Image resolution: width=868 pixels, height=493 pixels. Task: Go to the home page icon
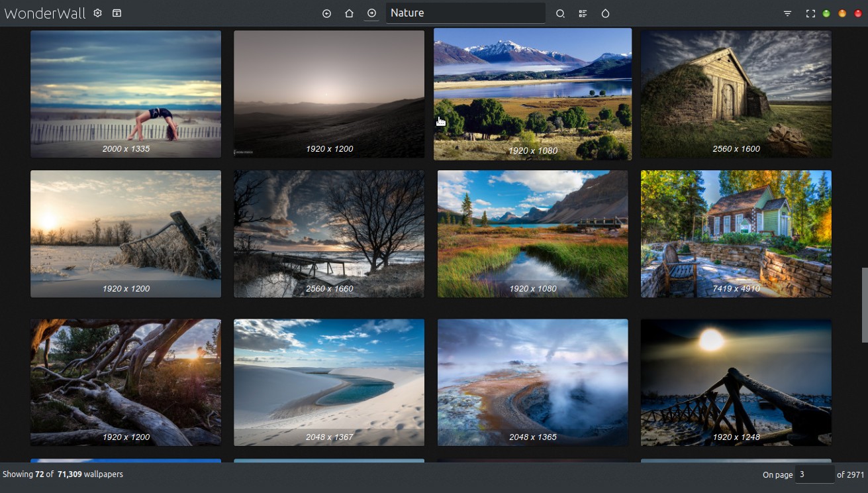click(349, 13)
